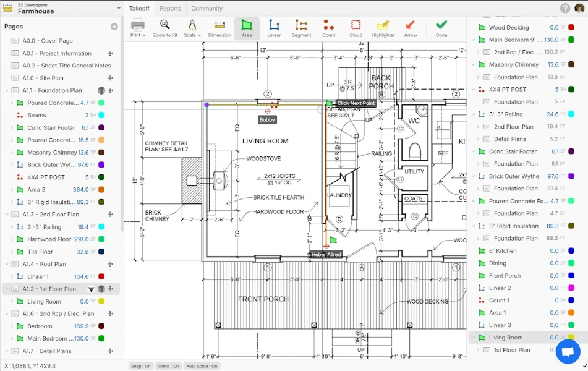Screen dimensions: 588x371
Task: Toggle Auto Scroll On setting
Action: pyautogui.click(x=202, y=366)
